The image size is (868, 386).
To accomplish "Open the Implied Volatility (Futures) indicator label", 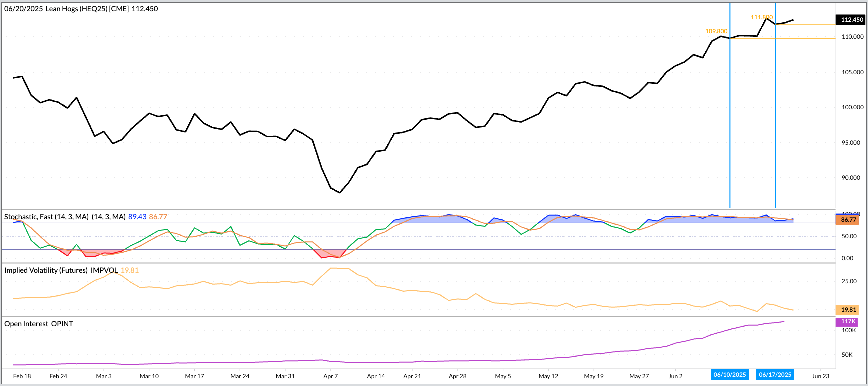I will [x=61, y=270].
